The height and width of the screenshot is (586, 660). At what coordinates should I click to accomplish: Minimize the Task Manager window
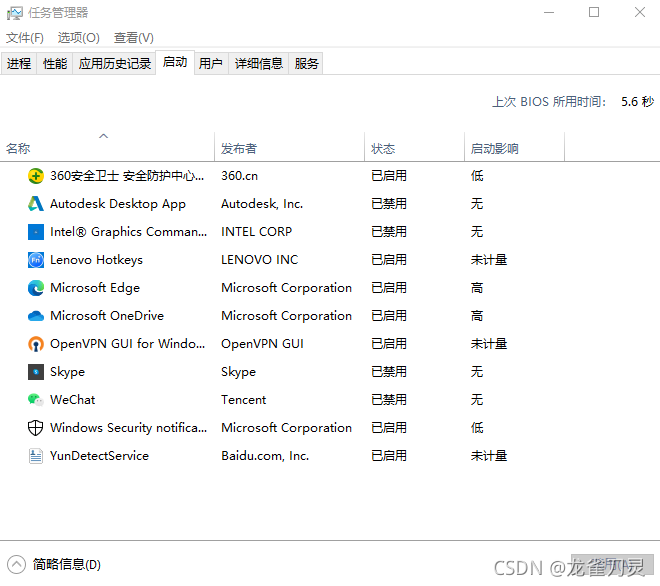pos(549,13)
